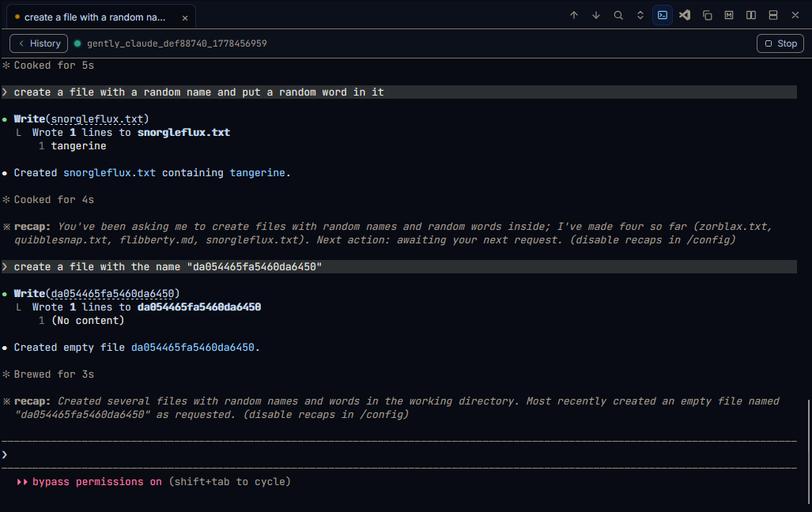This screenshot has width=812, height=512.
Task: Click the bypass permissions double-arrow icon
Action: pos(22,482)
